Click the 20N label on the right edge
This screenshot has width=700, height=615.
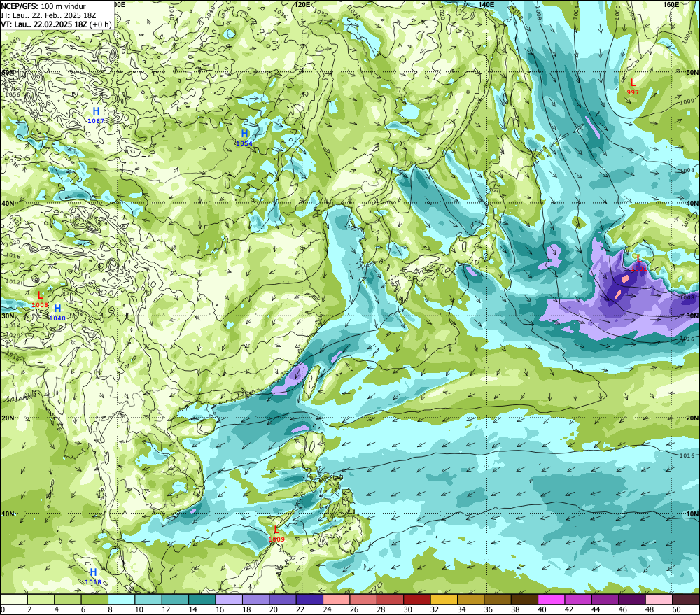coord(692,418)
